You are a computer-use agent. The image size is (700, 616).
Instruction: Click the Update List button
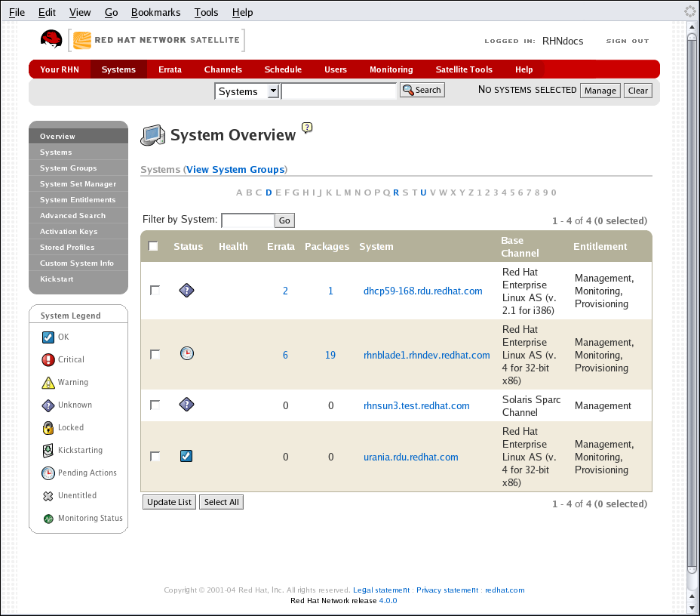coord(169,502)
